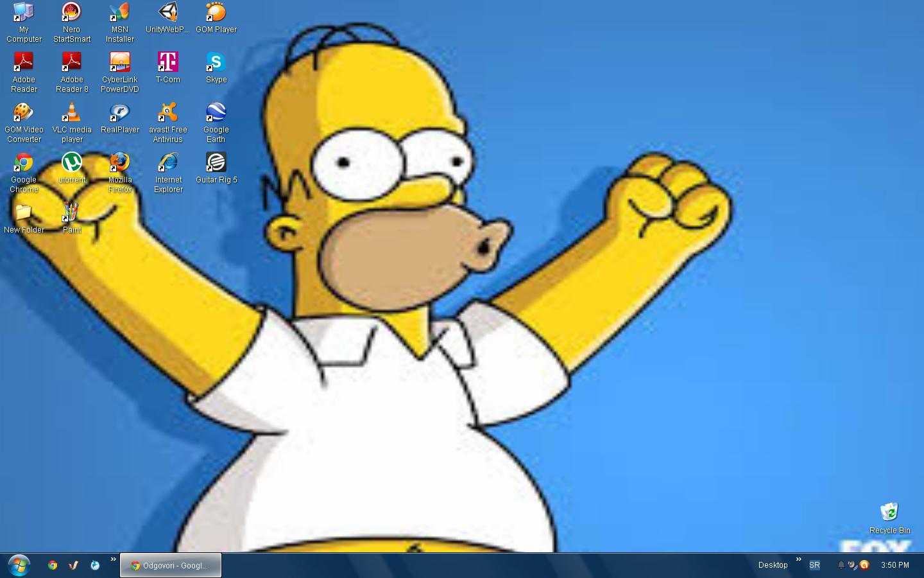This screenshot has width=924, height=578.
Task: Click the bell notification tray icon
Action: click(841, 565)
